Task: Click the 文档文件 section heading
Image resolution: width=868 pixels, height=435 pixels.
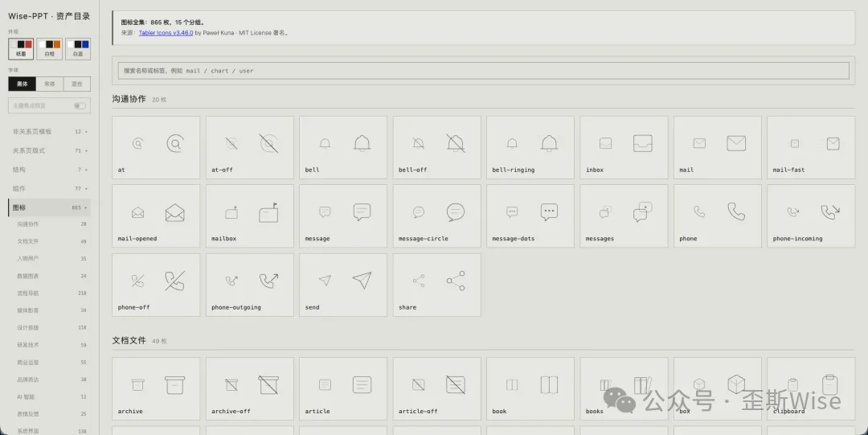Action: (x=129, y=340)
